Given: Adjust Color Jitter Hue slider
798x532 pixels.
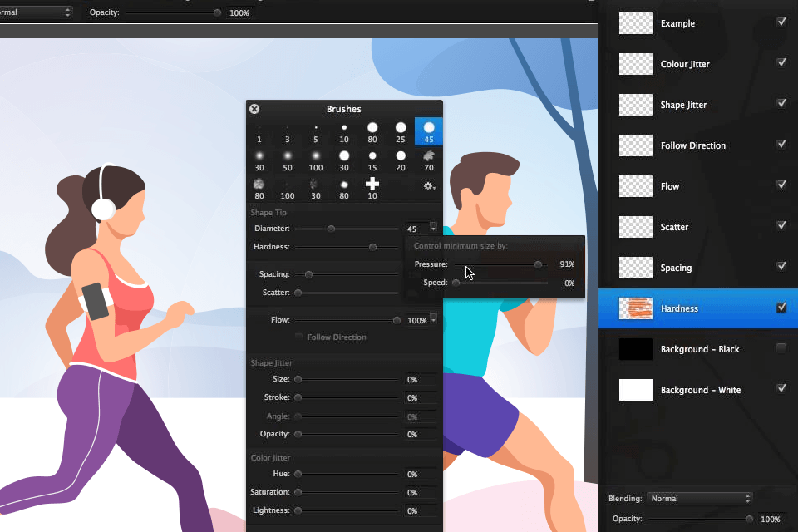Looking at the screenshot, I should 298,474.
